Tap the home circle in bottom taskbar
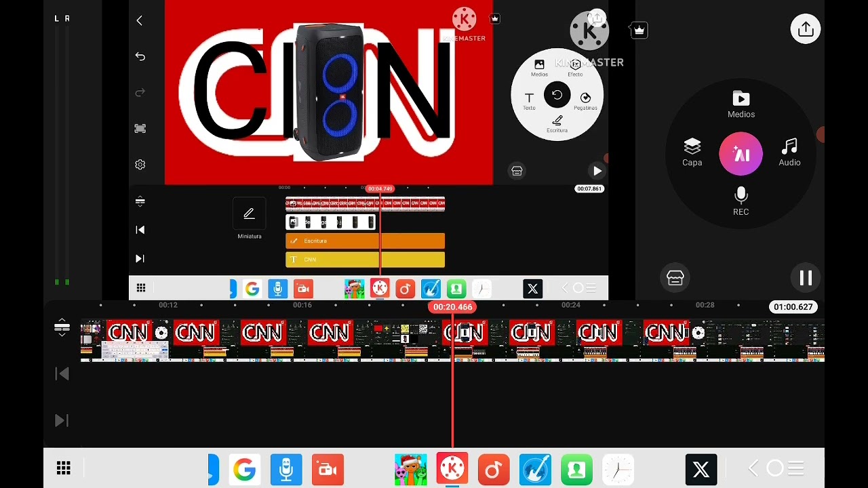 (774, 468)
